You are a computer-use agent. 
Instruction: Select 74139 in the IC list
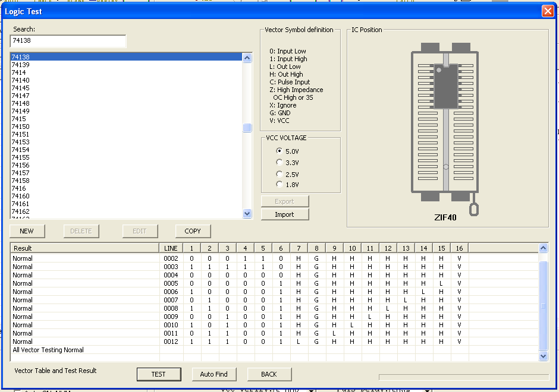tap(127, 65)
